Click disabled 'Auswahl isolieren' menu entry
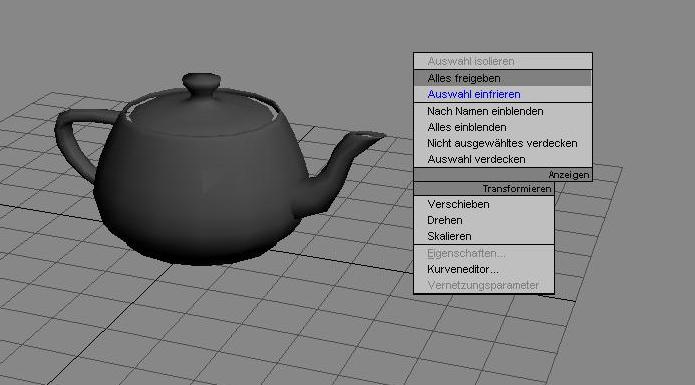The width and height of the screenshot is (695, 385). pos(503,61)
